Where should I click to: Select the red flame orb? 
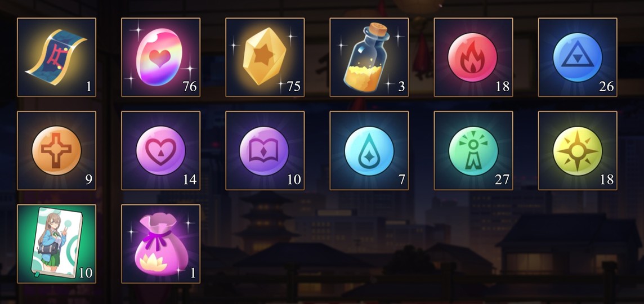click(x=473, y=57)
